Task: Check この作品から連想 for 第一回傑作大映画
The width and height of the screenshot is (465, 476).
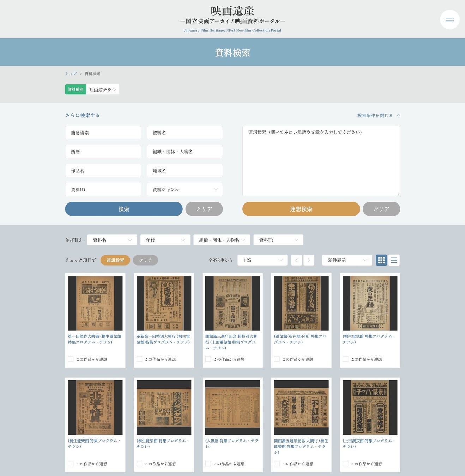Action: point(71,359)
